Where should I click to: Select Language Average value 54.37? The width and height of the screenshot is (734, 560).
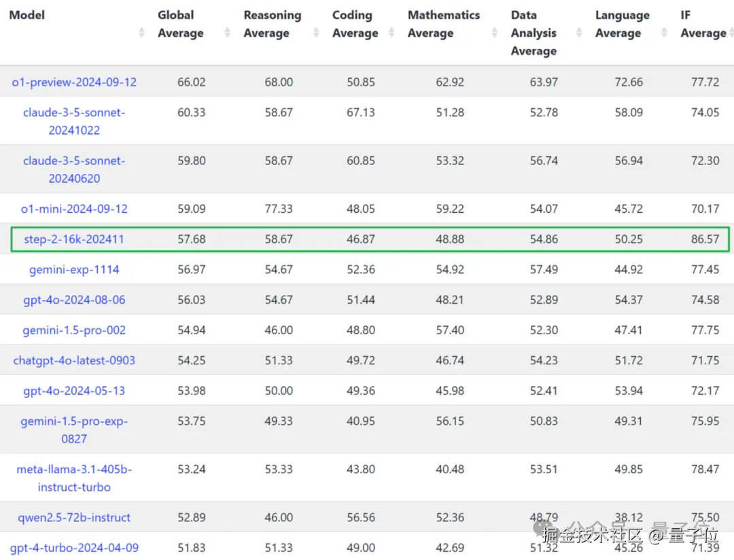pyautogui.click(x=629, y=300)
